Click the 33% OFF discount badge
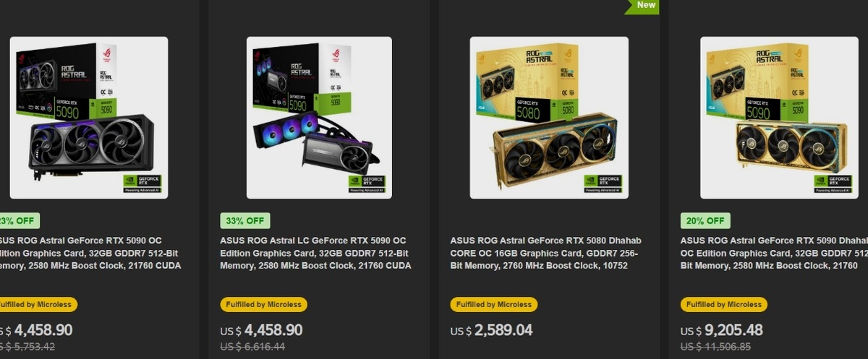 pos(245,221)
